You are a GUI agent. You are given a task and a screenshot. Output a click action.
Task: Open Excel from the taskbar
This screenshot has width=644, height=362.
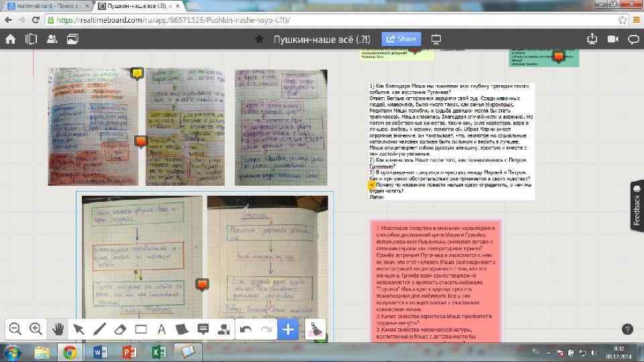158,353
